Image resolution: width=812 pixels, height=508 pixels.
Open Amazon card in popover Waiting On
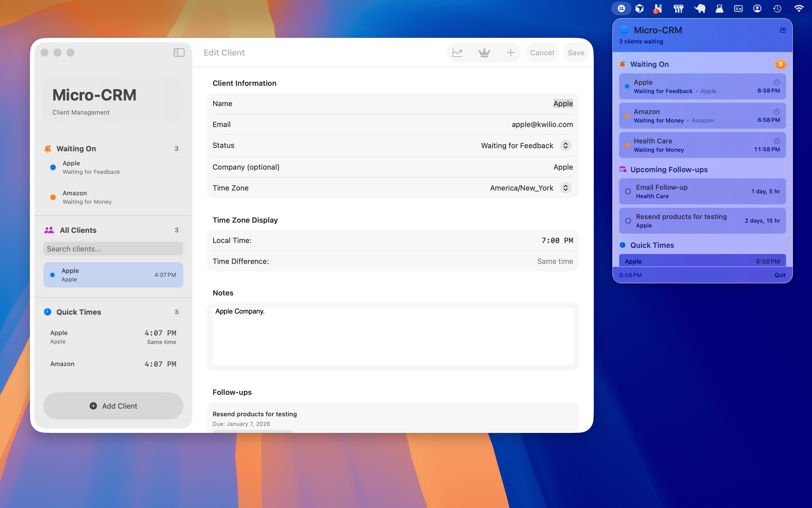(x=702, y=116)
